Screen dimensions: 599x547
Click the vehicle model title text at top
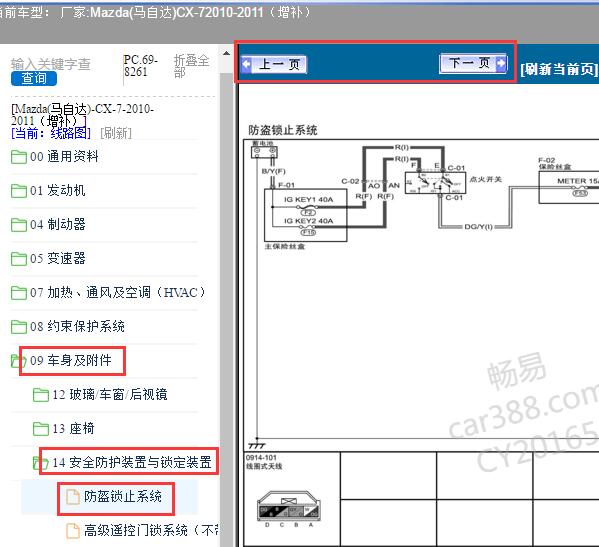click(x=155, y=13)
